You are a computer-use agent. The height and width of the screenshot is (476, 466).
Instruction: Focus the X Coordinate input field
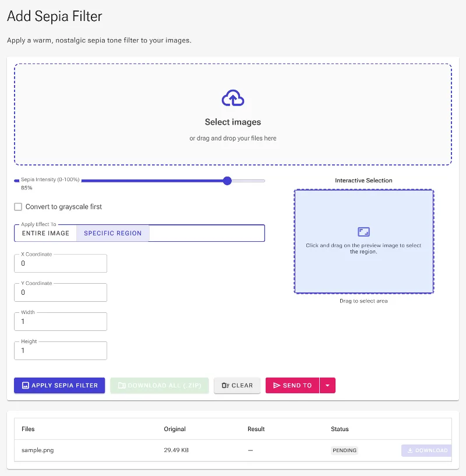click(61, 263)
